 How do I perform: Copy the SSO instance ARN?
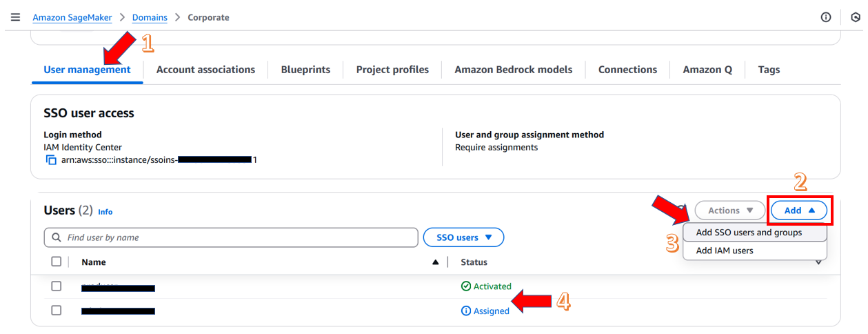[x=51, y=160]
